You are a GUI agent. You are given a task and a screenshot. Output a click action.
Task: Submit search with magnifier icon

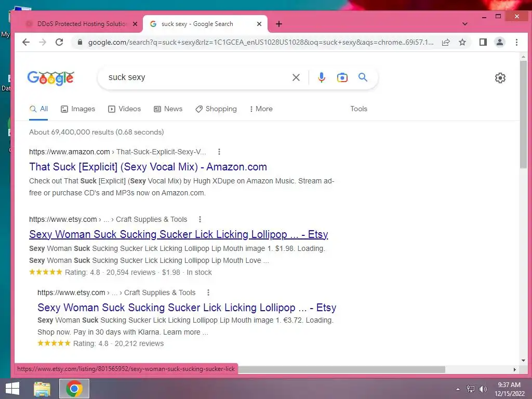(363, 77)
